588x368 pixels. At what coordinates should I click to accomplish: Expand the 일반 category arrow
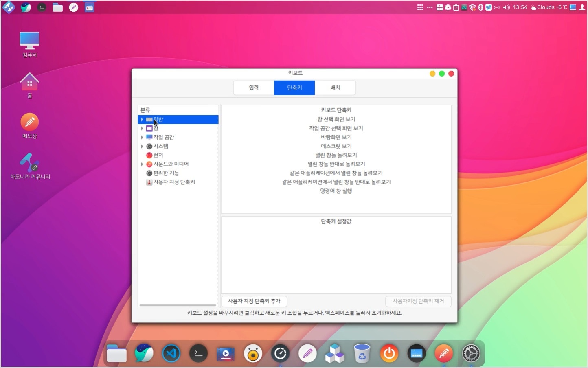[142, 120]
